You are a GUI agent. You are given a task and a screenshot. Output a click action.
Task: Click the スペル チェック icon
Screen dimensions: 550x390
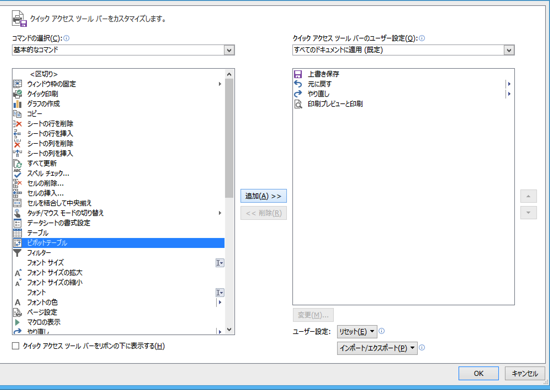[17, 173]
